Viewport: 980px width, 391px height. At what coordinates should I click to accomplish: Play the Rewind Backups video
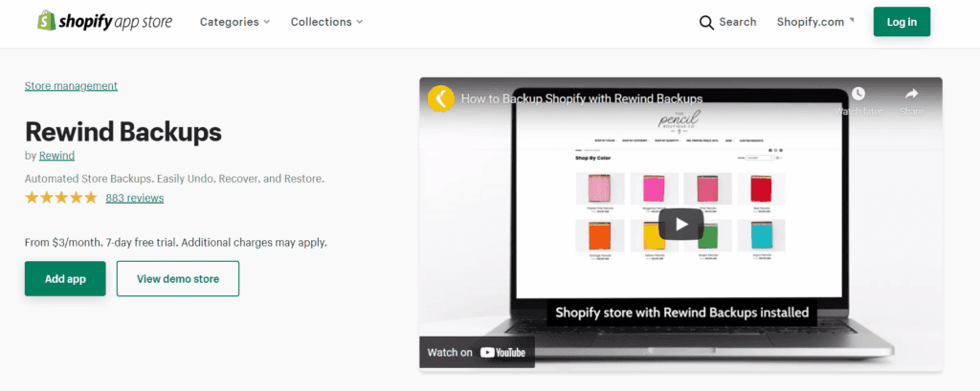coord(681,224)
